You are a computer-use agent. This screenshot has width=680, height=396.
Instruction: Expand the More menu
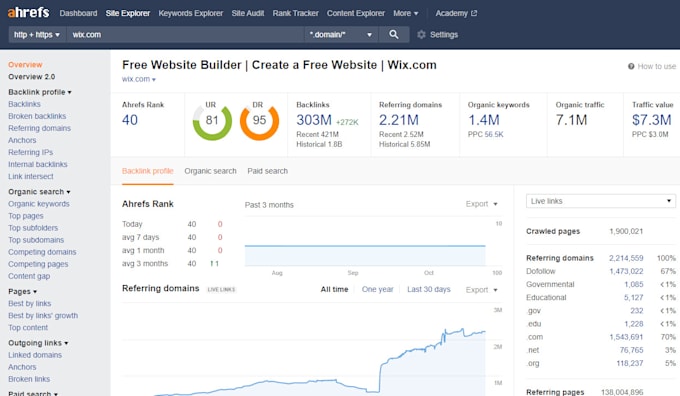click(405, 13)
